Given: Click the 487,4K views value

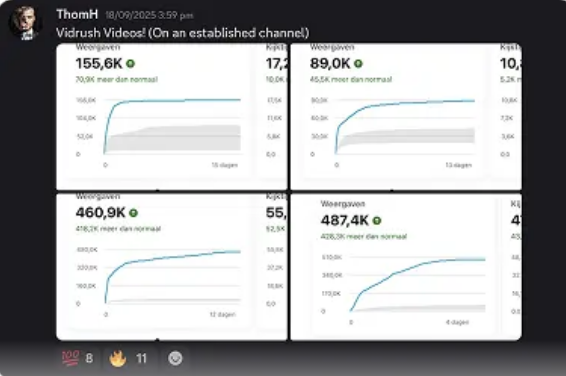Looking at the screenshot, I should (345, 220).
